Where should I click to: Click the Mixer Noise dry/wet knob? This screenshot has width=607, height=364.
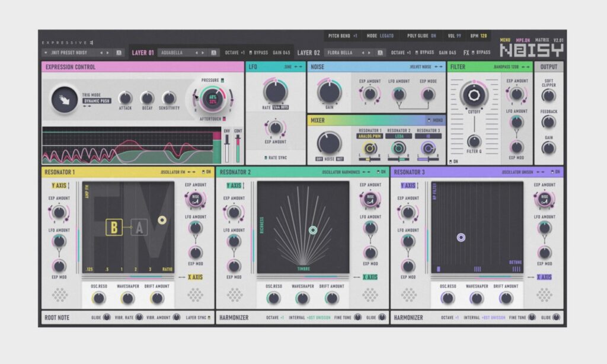(x=329, y=143)
